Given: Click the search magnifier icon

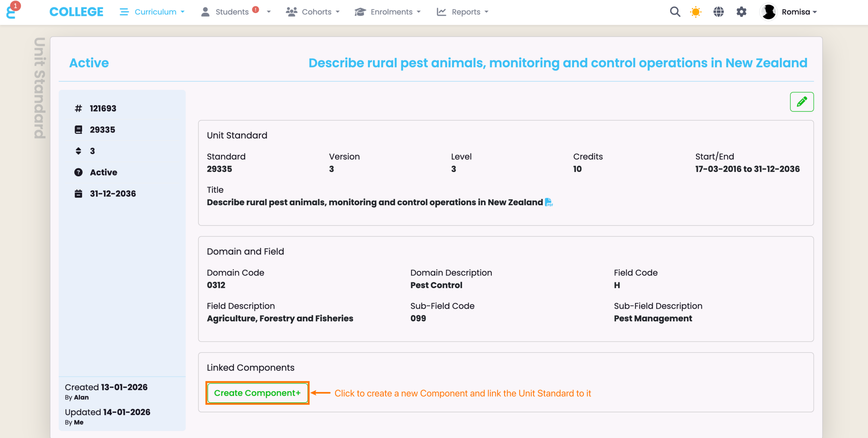Looking at the screenshot, I should [675, 12].
